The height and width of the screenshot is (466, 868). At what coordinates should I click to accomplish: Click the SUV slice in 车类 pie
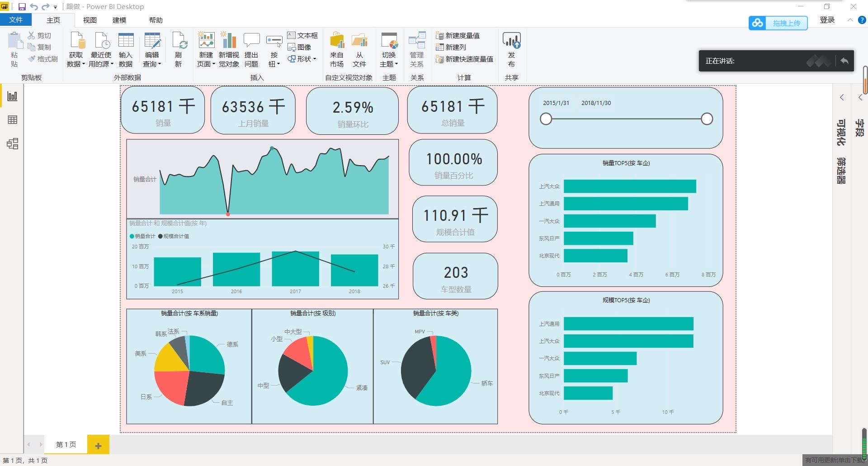(416, 367)
